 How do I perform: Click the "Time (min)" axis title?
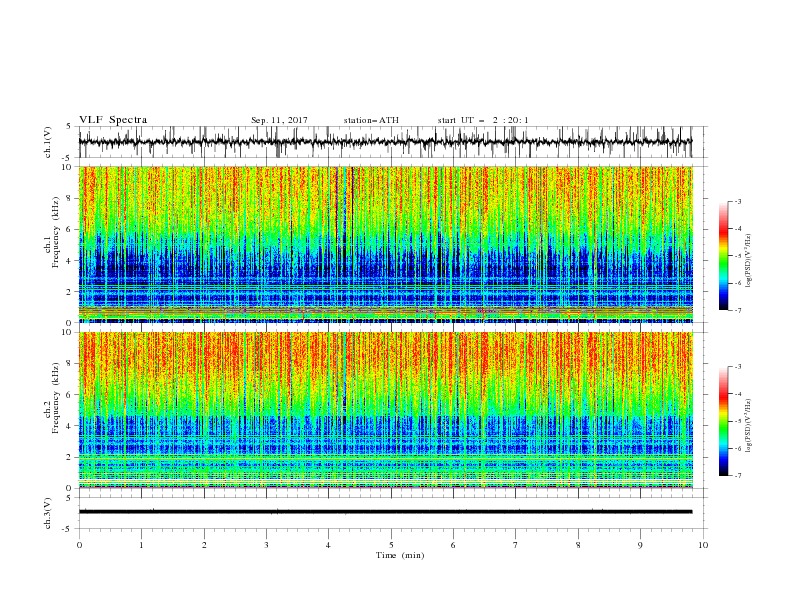tap(400, 555)
